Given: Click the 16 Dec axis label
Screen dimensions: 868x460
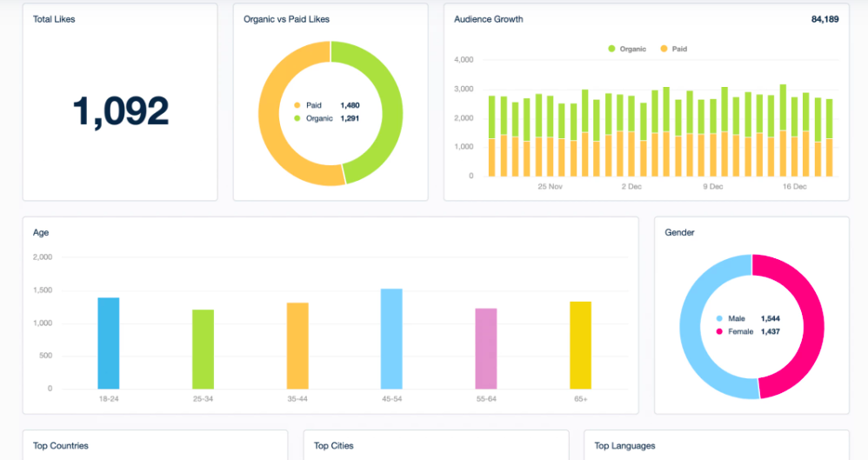Looking at the screenshot, I should (794, 187).
